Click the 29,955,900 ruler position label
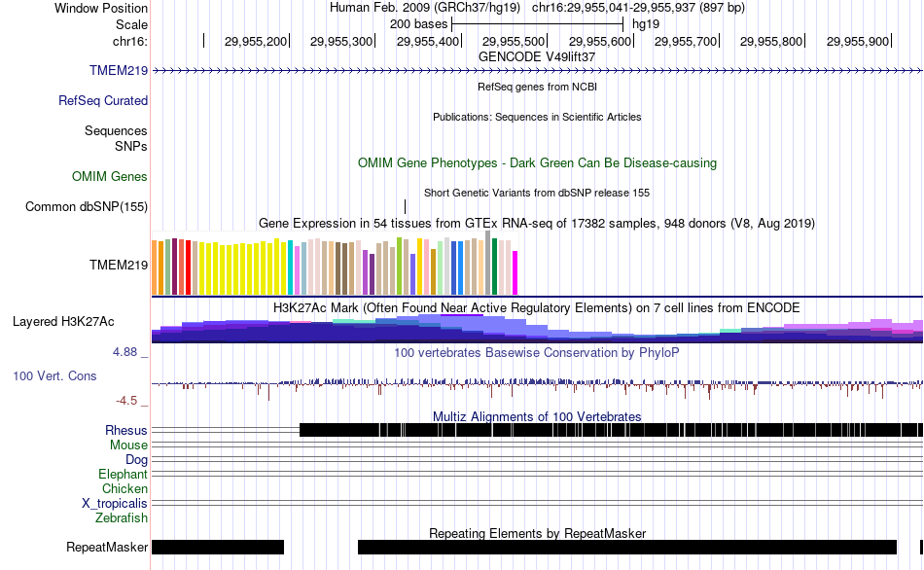Image resolution: width=924 pixels, height=570 pixels. coord(858,41)
